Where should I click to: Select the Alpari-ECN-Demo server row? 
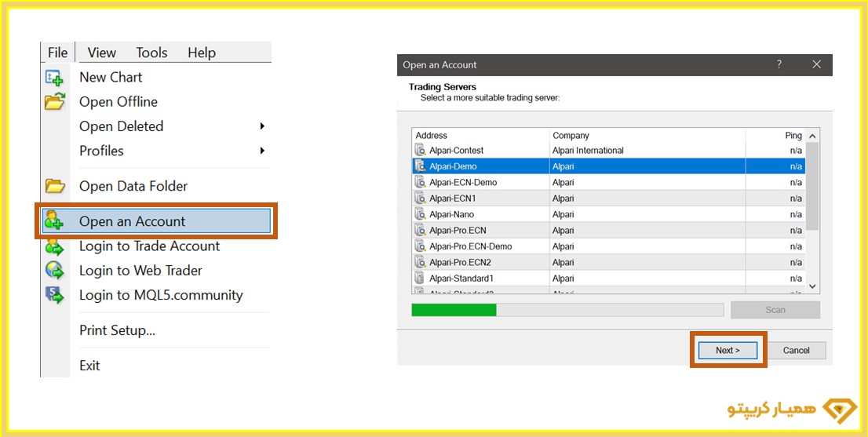(608, 182)
